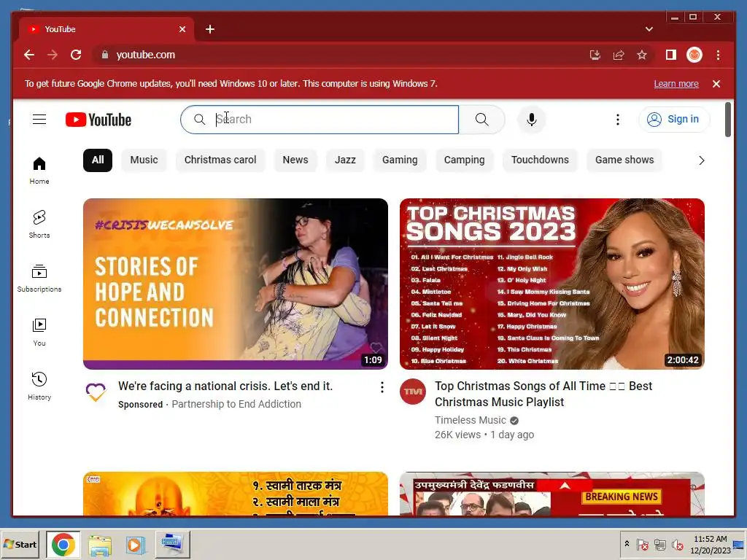Switch to the YouTube browser tab
This screenshot has height=560, width=747.
[x=107, y=29]
